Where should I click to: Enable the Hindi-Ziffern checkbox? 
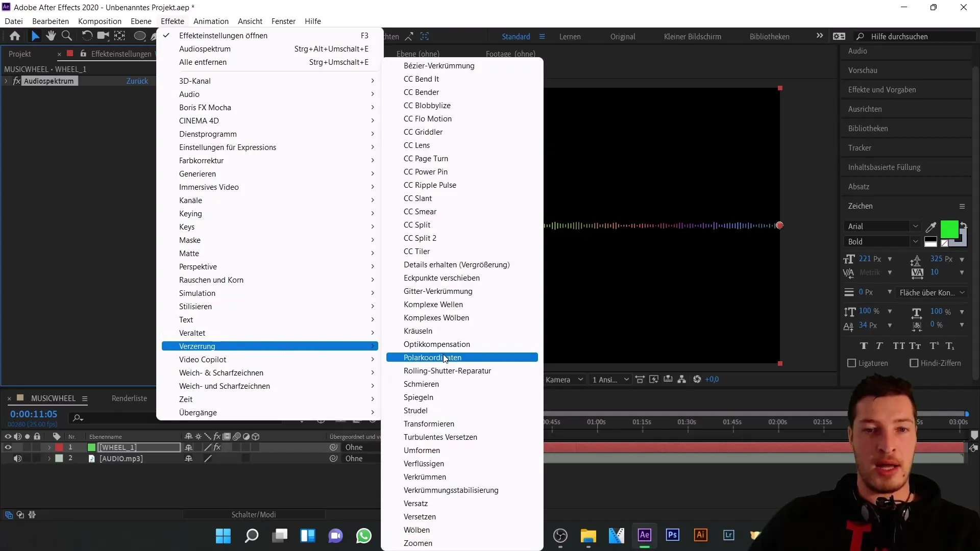point(914,363)
